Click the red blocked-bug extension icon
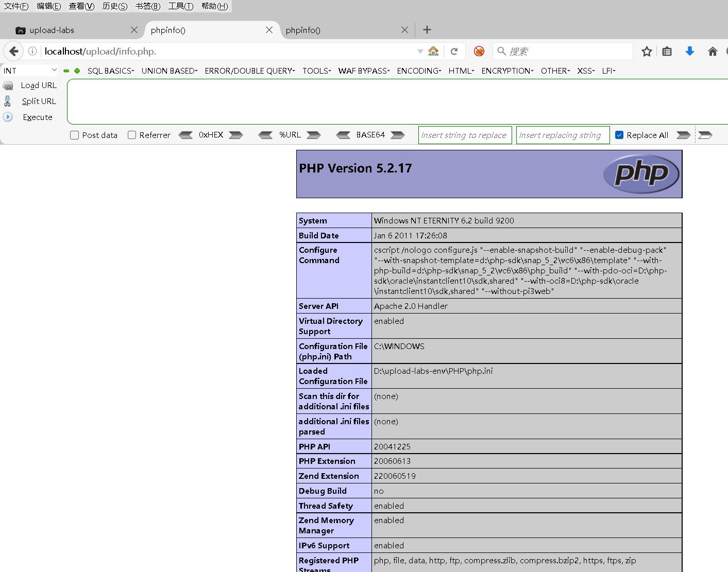The height and width of the screenshot is (572, 728). (479, 51)
